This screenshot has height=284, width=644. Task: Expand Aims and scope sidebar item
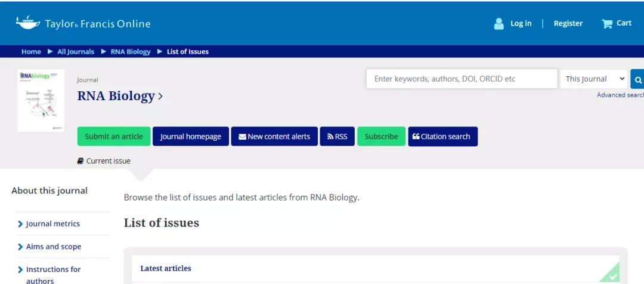[53, 246]
